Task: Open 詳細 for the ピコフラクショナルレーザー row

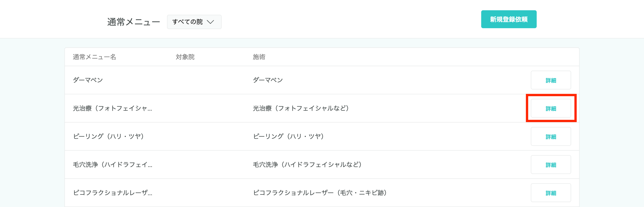Action: coord(551,193)
